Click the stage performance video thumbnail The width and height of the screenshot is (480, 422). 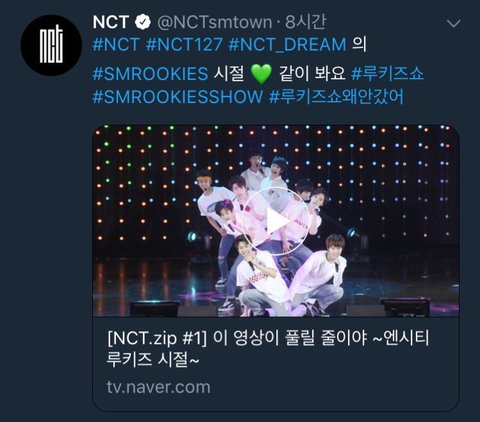(x=276, y=221)
